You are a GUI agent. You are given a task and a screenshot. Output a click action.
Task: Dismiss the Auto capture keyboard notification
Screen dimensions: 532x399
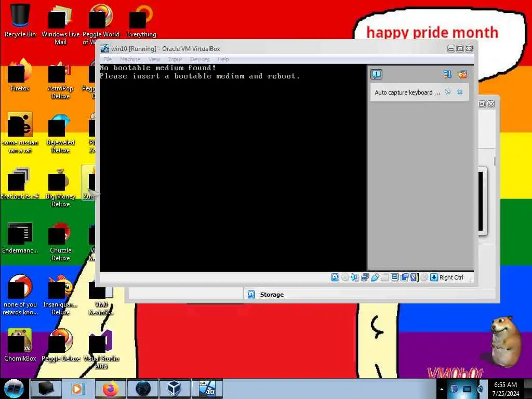(x=460, y=92)
